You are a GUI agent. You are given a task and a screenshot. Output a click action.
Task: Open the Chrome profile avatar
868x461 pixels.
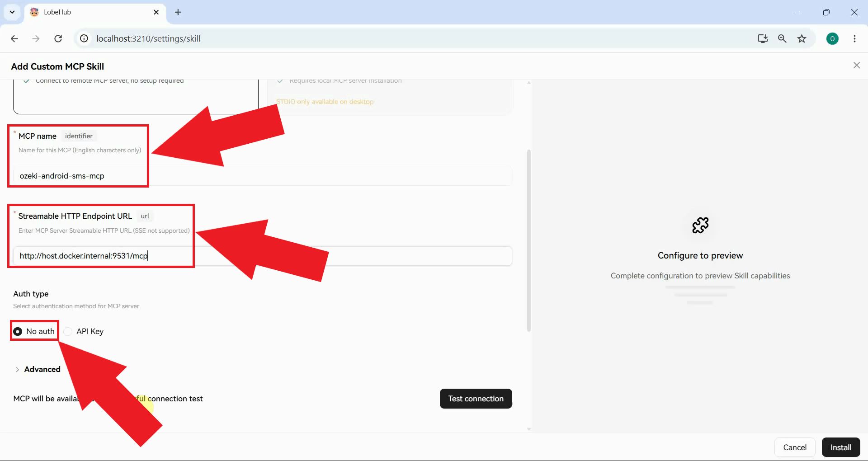(x=832, y=39)
